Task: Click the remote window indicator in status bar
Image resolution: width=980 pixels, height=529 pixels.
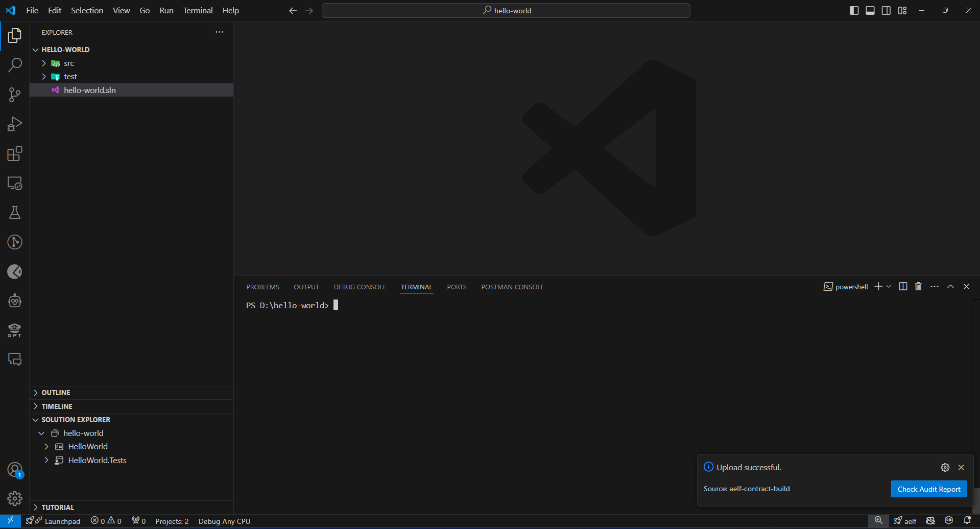Action: [10, 521]
